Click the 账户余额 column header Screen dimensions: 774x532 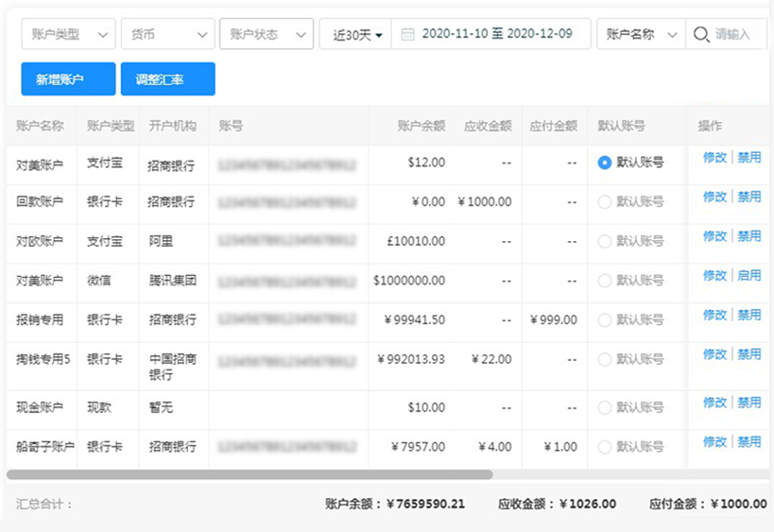pyautogui.click(x=421, y=126)
